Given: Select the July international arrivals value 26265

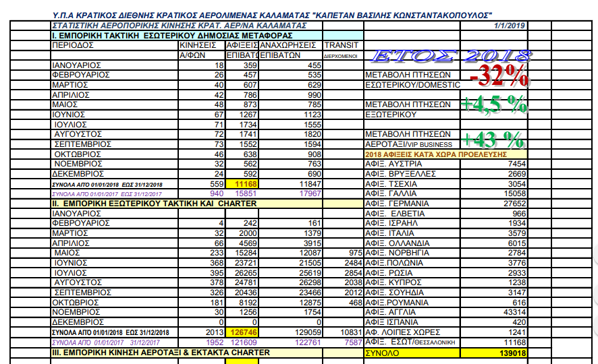Looking at the screenshot, I should point(246,273).
